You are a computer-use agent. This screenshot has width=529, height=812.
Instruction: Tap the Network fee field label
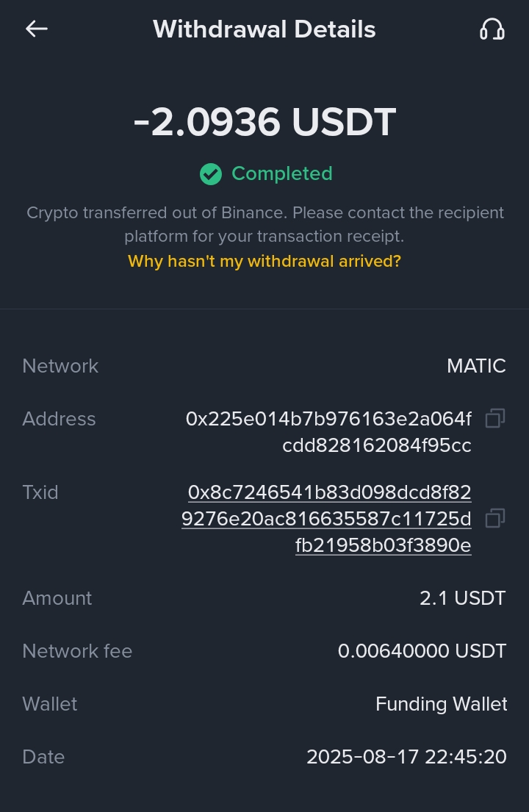[77, 651]
